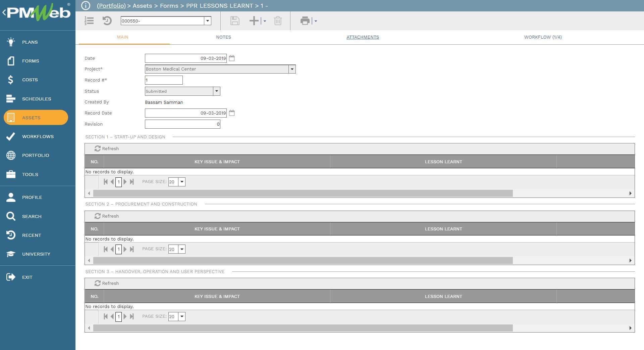
Task: Click left scroll arrow in Section 3 grid
Action: [89, 328]
